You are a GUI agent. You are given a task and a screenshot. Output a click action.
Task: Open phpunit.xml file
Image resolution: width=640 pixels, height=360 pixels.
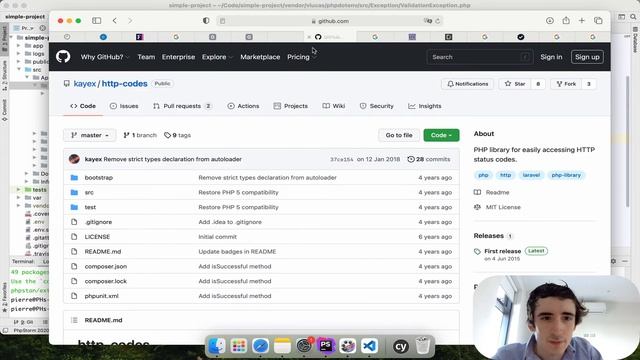pyautogui.click(x=102, y=296)
